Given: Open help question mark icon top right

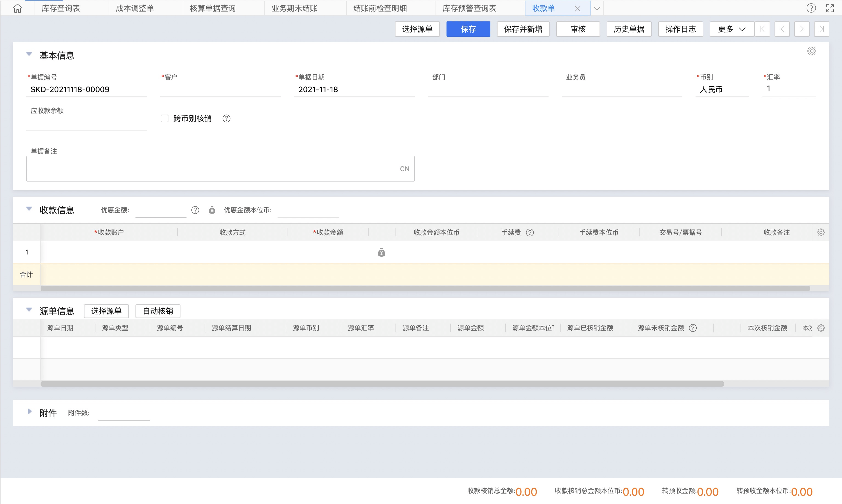Looking at the screenshot, I should pos(811,8).
